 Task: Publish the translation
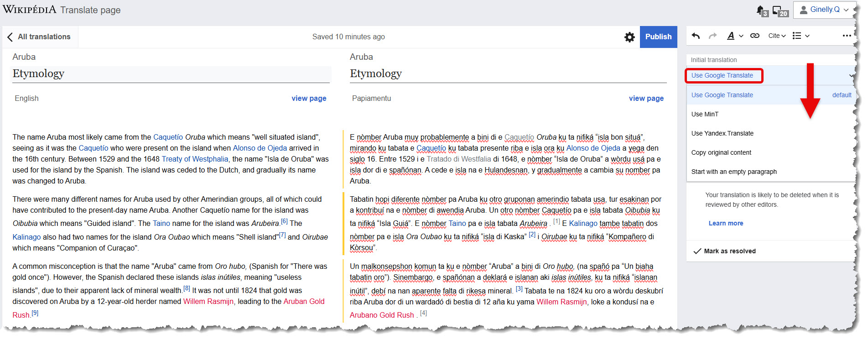658,37
